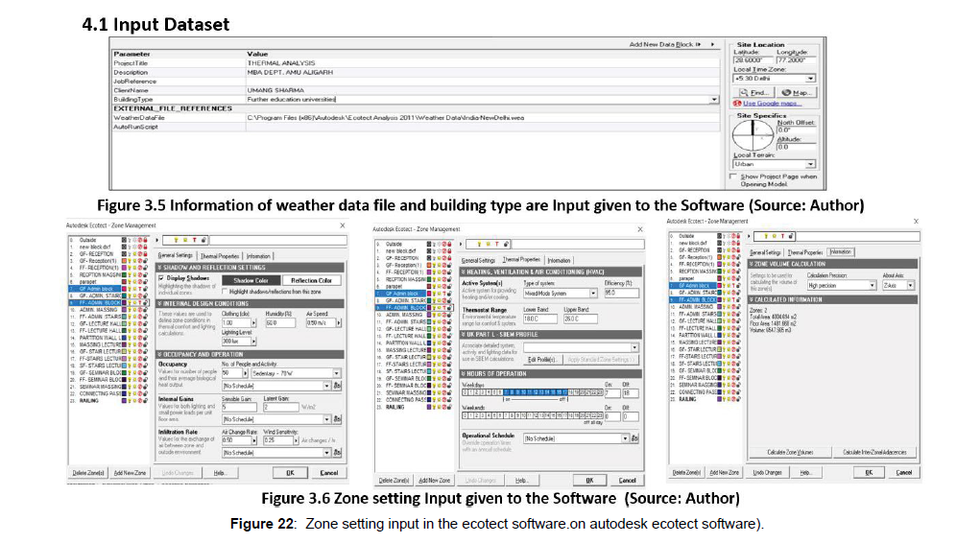Screen dimensions: 980x543
Task: Click the Find button in Site Location
Action: click(753, 92)
